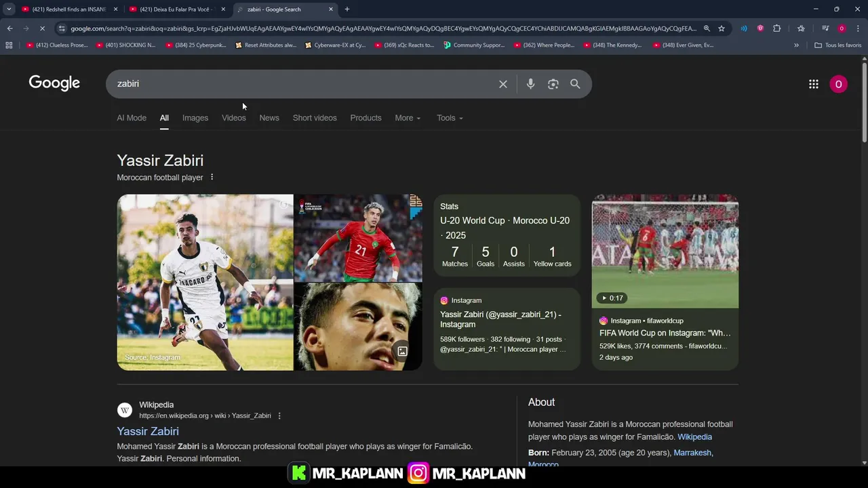Open Yassir Zabiri Instagram profile card
Viewport: 868px width, 488px height.
[507, 329]
